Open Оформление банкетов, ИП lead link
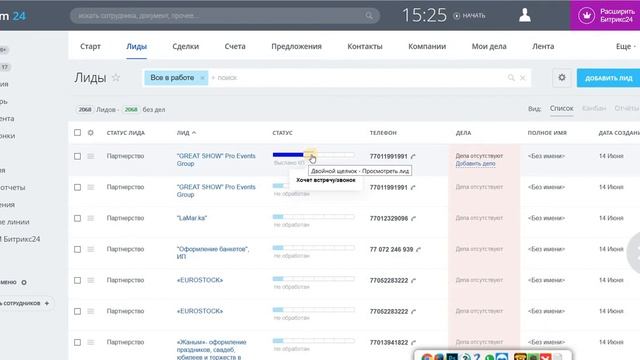The height and width of the screenshot is (360, 640). point(213,253)
